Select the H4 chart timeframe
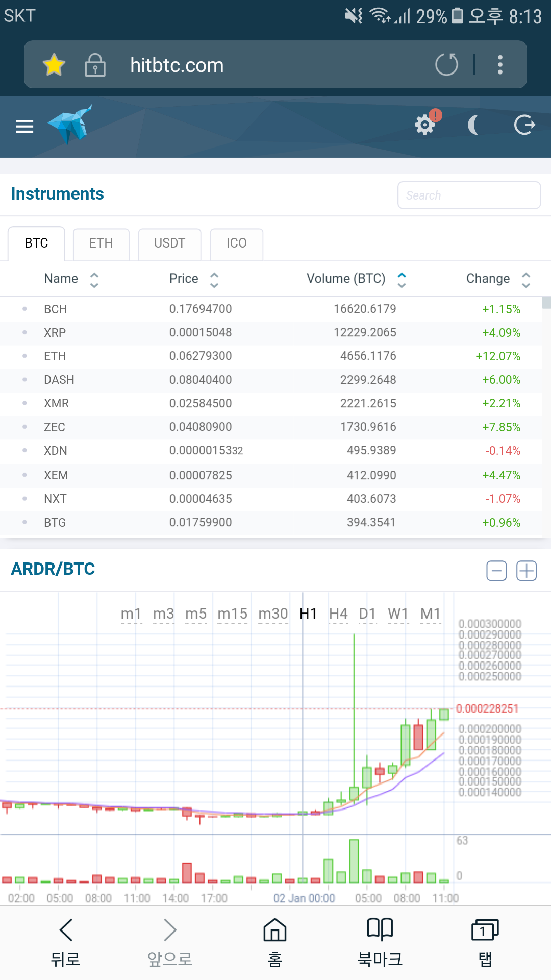Screen dimensions: 551x980 [338, 614]
